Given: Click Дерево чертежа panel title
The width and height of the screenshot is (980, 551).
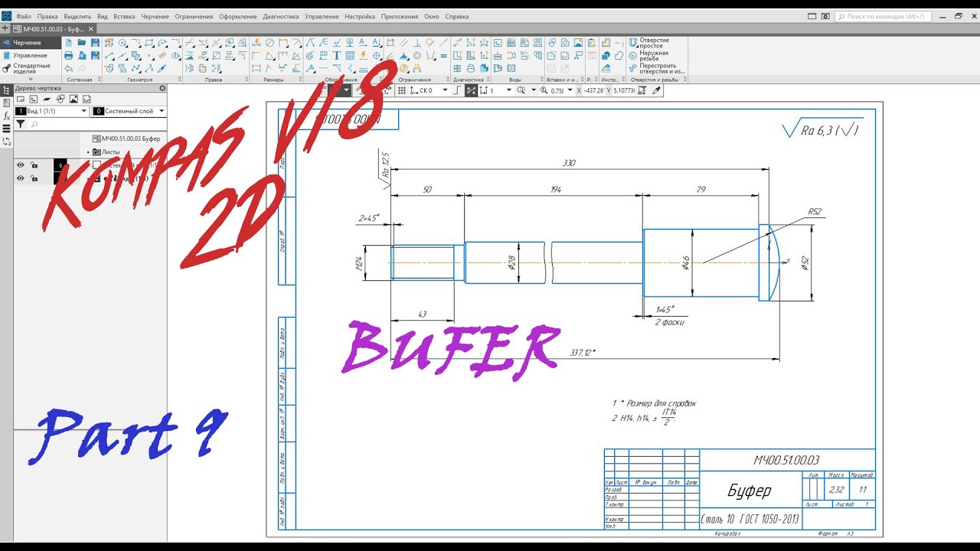Looking at the screenshot, I should click(x=38, y=88).
